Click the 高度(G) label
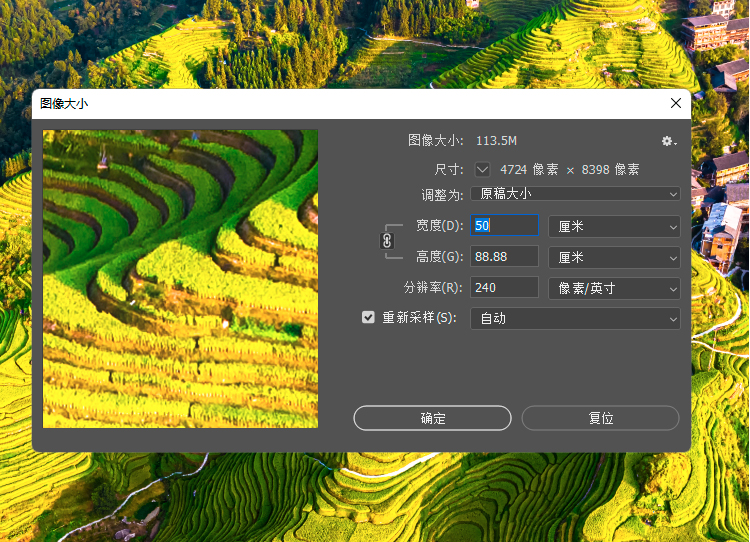 point(439,257)
